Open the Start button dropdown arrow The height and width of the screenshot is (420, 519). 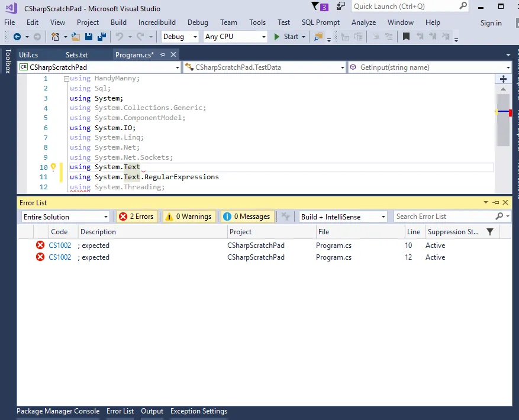tap(304, 37)
